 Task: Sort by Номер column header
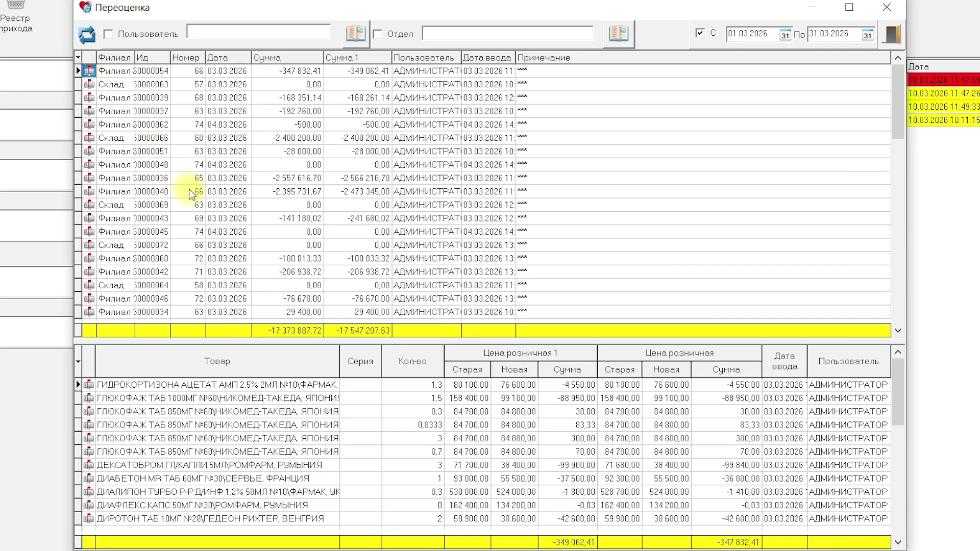(x=188, y=58)
